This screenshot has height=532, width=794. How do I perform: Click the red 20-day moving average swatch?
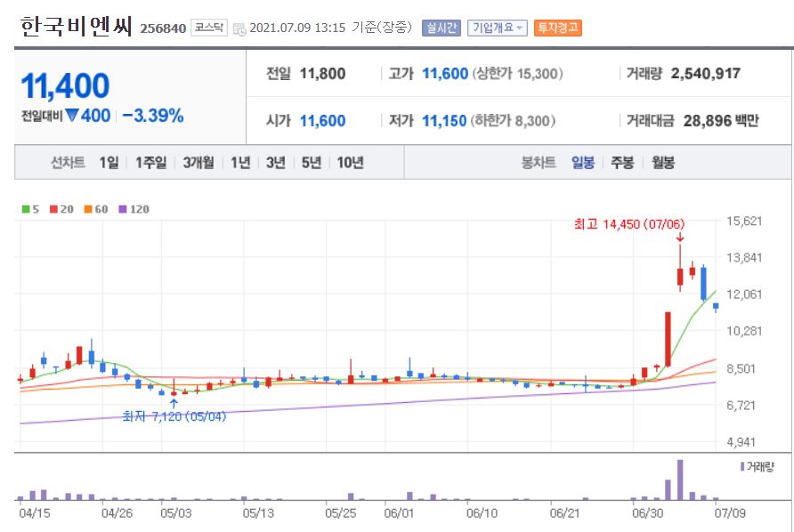[53, 209]
